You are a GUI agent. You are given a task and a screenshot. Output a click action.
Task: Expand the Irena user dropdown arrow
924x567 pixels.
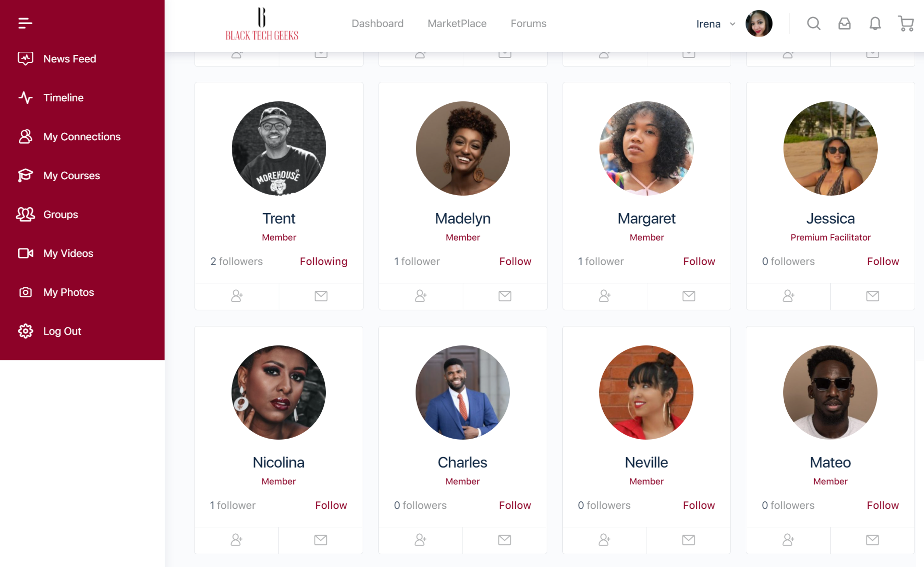(x=732, y=24)
